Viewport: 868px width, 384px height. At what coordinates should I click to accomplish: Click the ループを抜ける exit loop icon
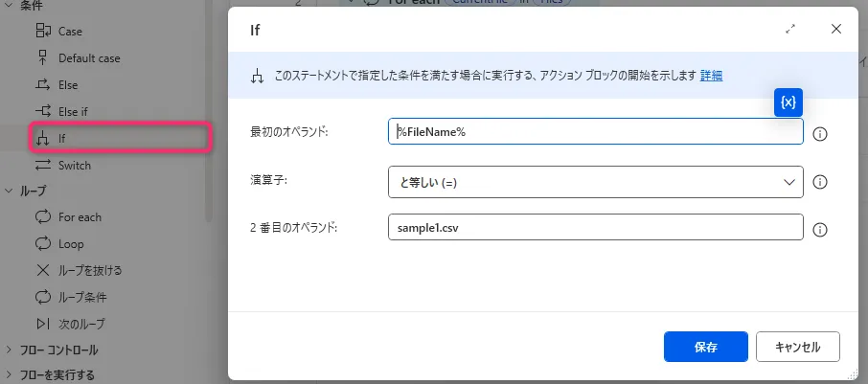point(42,270)
